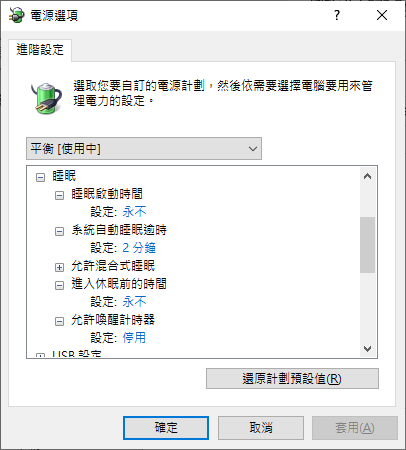Click 永不 under 睡眠啟動時間

tap(134, 212)
